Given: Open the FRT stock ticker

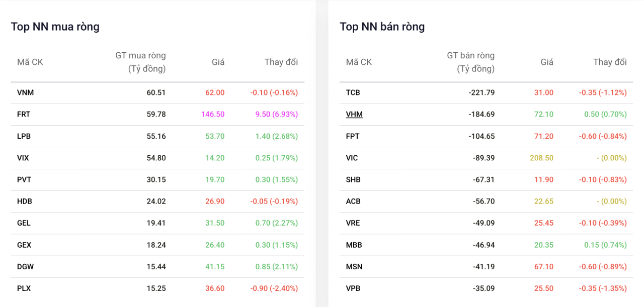Looking at the screenshot, I should pyautogui.click(x=24, y=114).
